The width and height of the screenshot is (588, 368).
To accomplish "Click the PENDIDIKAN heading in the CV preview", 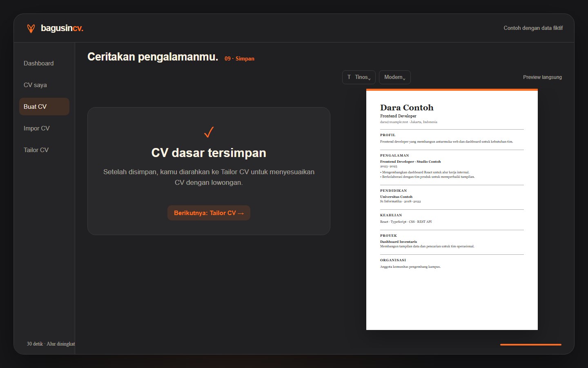I will coord(394,191).
